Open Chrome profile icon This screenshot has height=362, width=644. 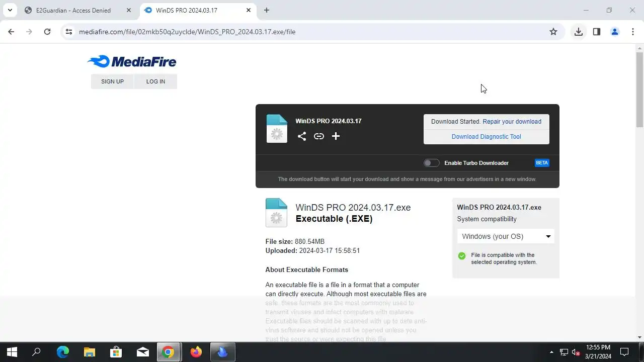[615, 32]
